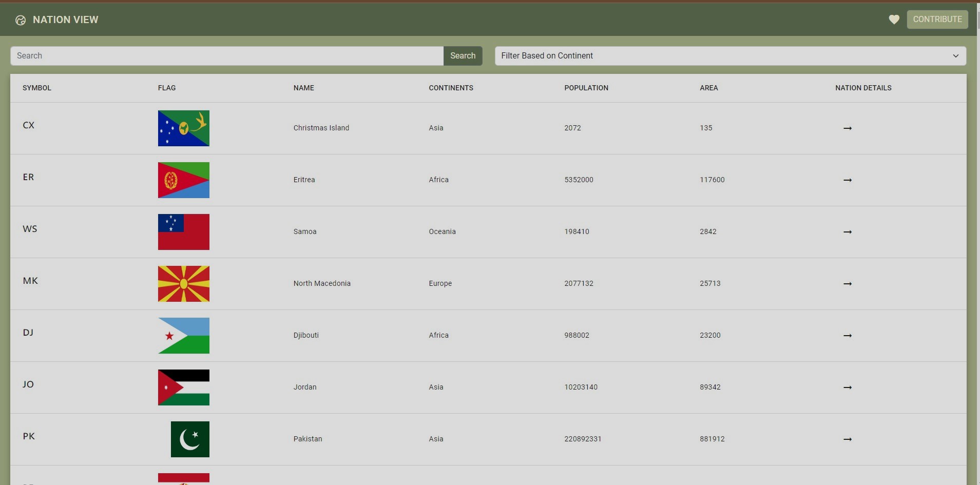980x485 pixels.
Task: Select the DJ symbol cell
Action: coord(28,333)
